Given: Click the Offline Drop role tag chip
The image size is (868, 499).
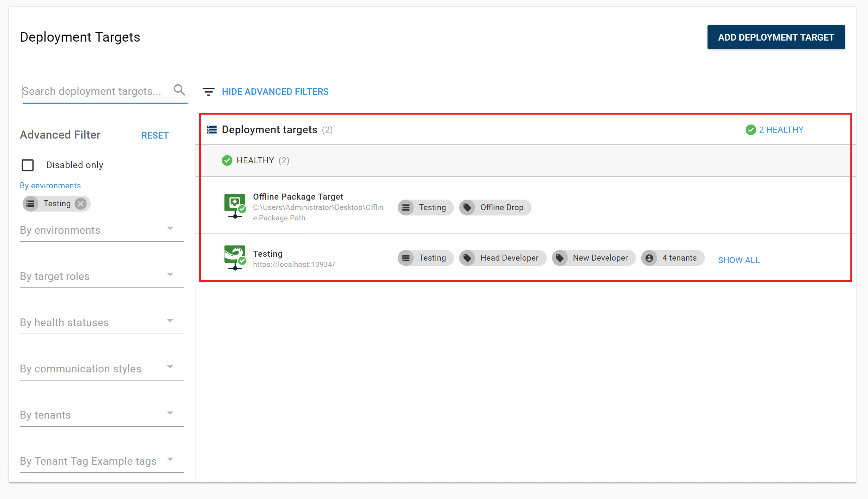Looking at the screenshot, I should 495,207.
